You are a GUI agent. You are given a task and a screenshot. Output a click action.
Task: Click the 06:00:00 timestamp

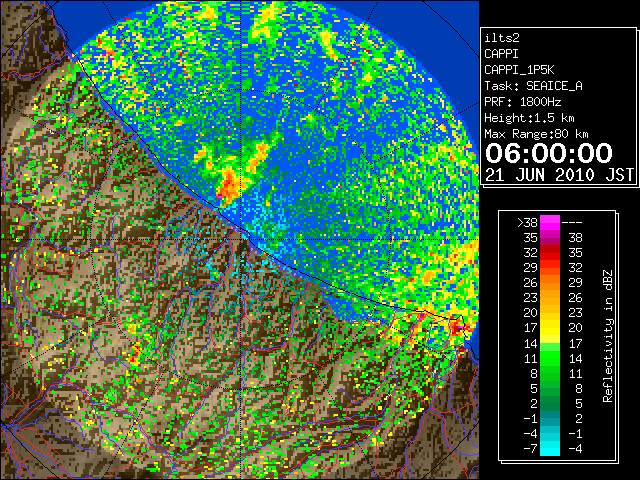tap(549, 153)
